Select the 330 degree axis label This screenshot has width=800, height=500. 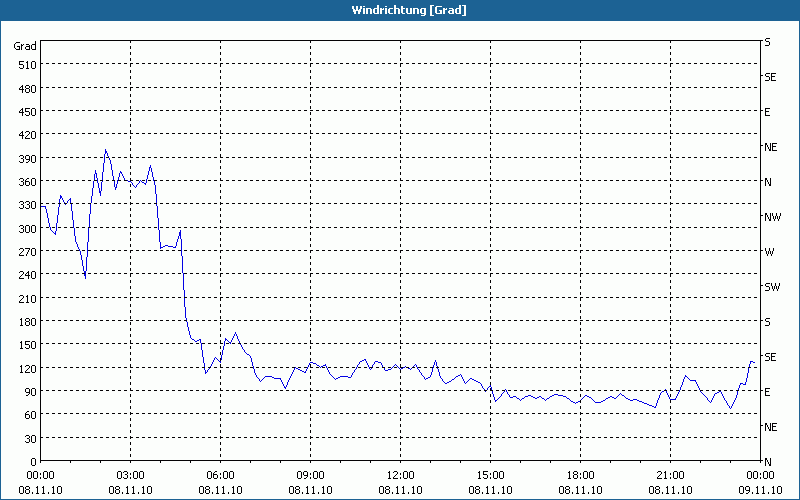coord(28,206)
